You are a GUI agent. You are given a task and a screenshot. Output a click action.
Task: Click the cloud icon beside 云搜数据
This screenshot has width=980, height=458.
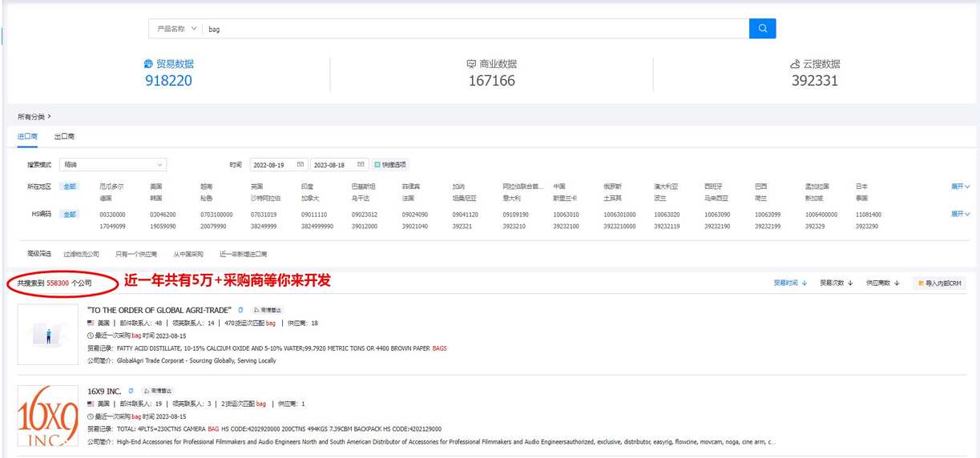(x=795, y=64)
